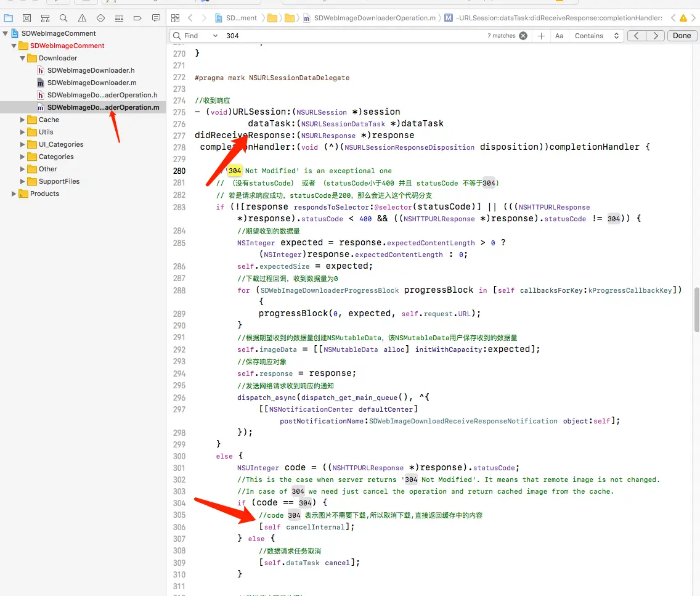Go back in editor history
The height and width of the screenshot is (596, 700).
190,18
